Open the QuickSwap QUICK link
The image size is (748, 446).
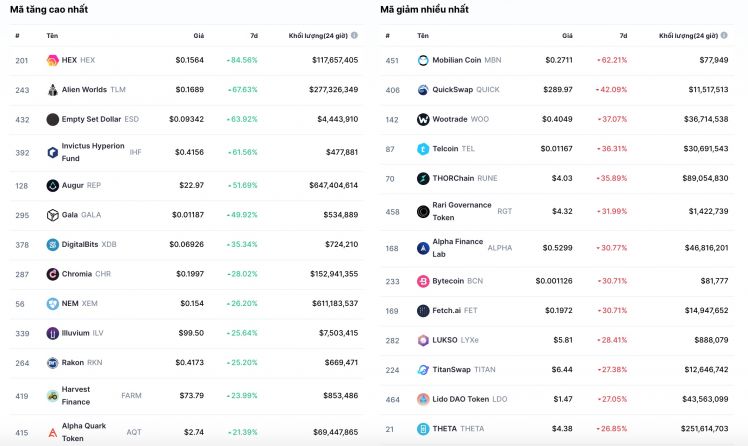coord(452,90)
